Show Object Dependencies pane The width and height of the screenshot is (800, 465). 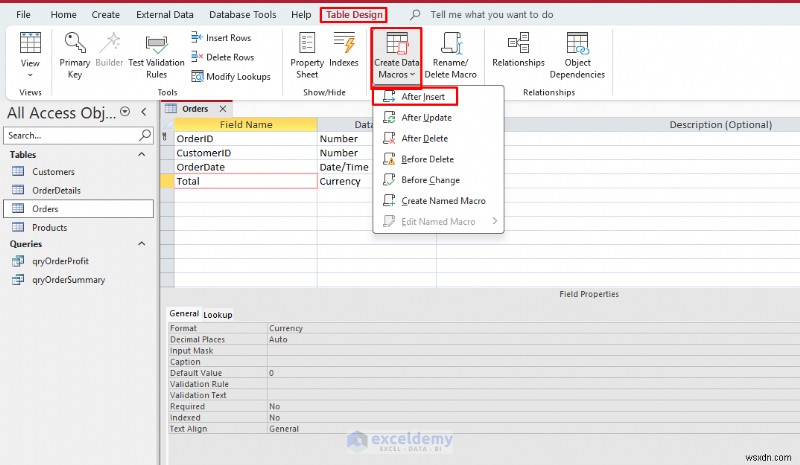pos(577,55)
